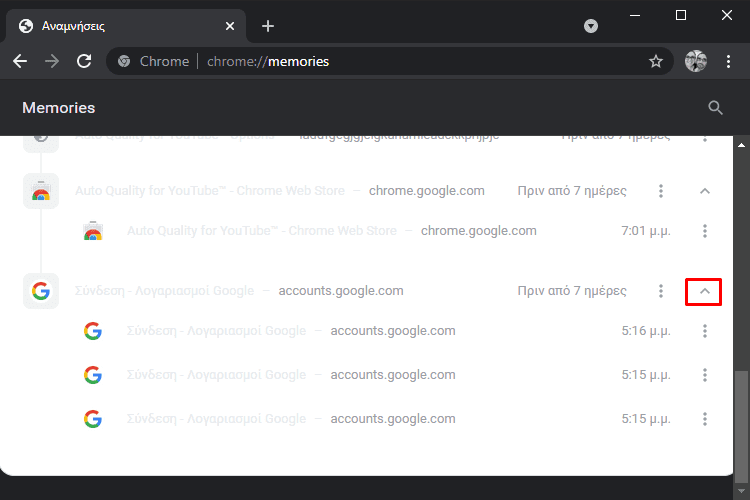The image size is (750, 500).
Task: Open the Google favicon of accounts.google.com group
Action: coord(41,291)
